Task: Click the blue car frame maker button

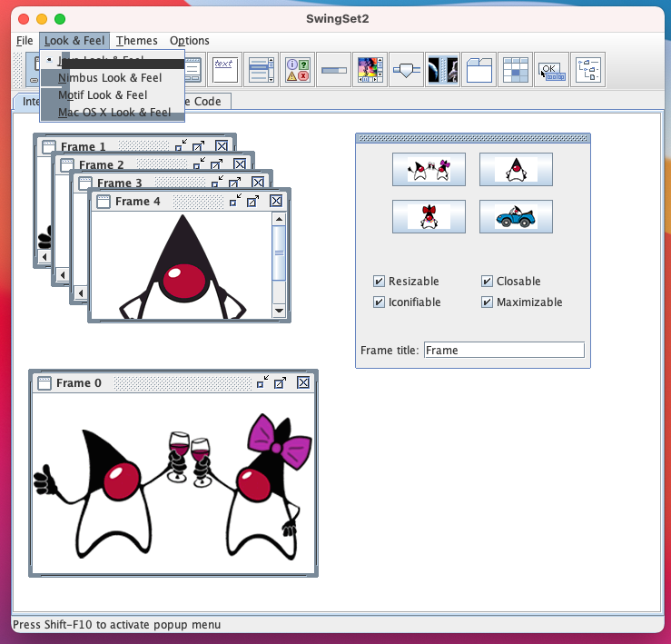Action: [x=516, y=216]
